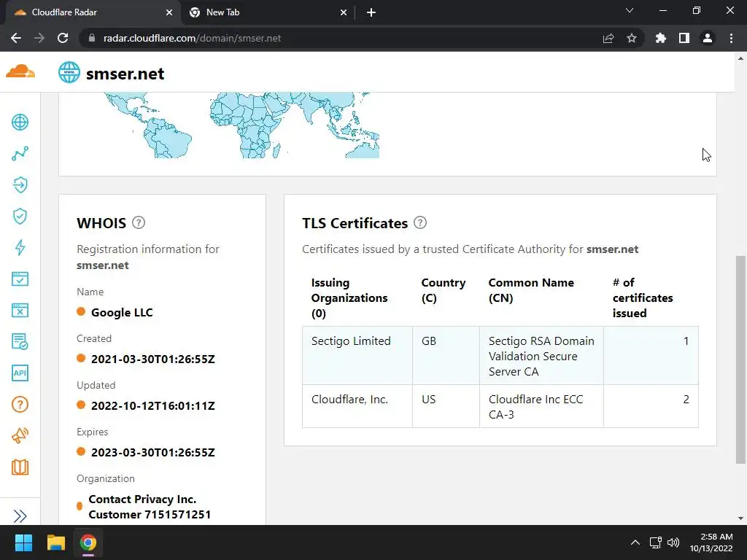The image size is (747, 560).
Task: Open the orange question mark help icon
Action: [x=20, y=404]
